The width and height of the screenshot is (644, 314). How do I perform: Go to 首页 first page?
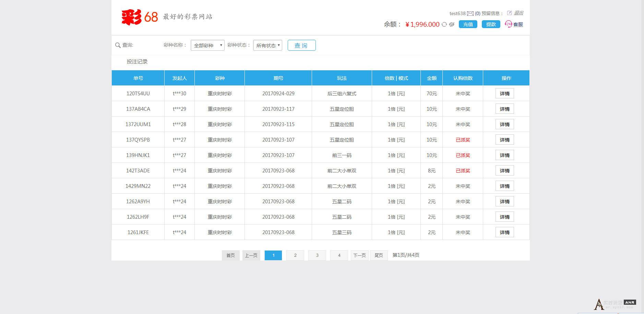tap(231, 255)
